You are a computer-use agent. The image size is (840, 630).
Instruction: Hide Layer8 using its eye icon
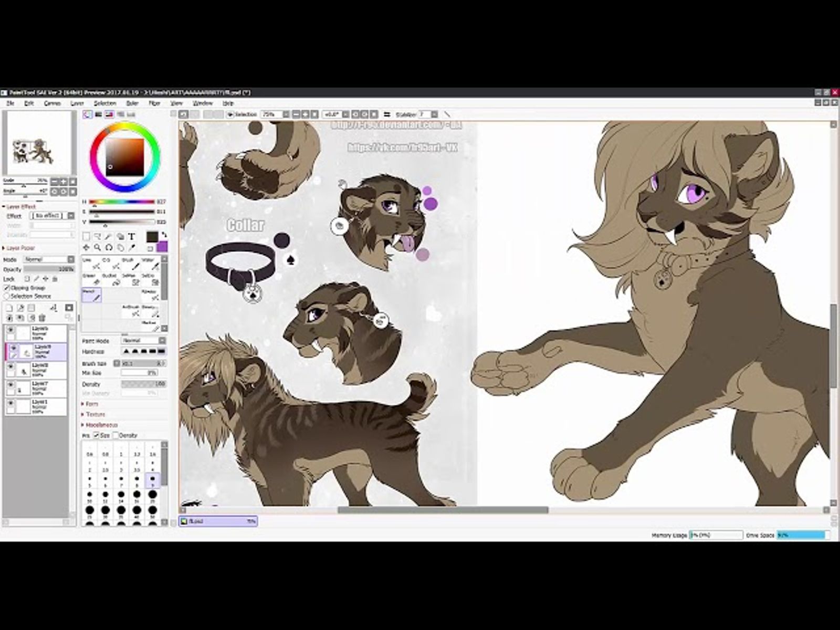coord(10,367)
